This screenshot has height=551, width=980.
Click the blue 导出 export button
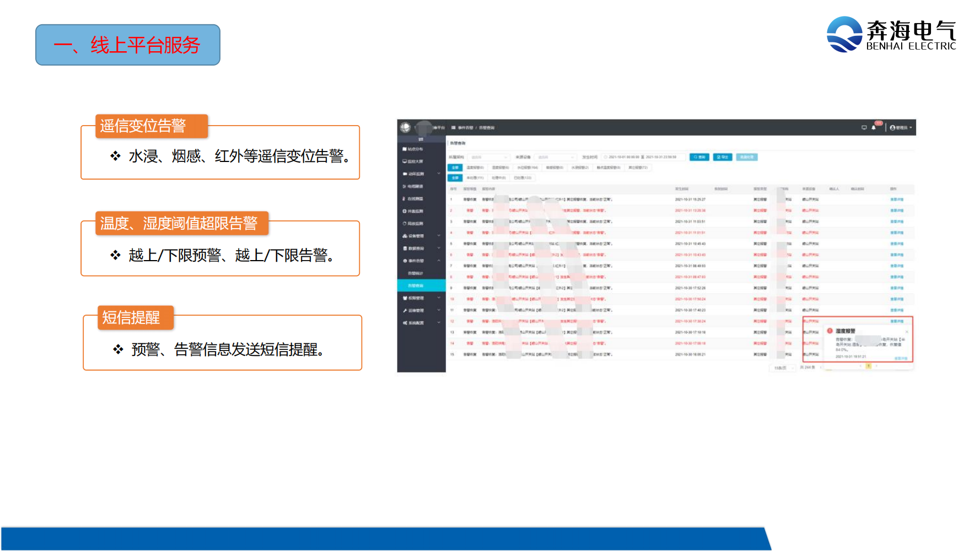(x=723, y=157)
